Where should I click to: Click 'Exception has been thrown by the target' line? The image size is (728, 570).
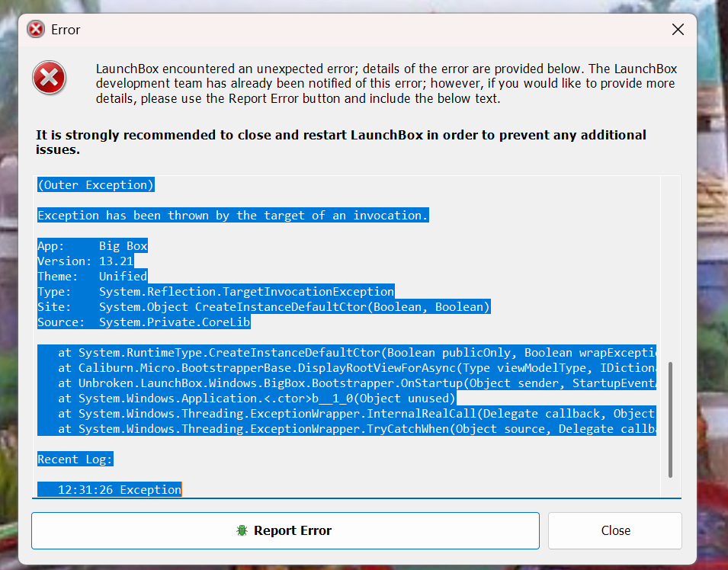click(233, 216)
